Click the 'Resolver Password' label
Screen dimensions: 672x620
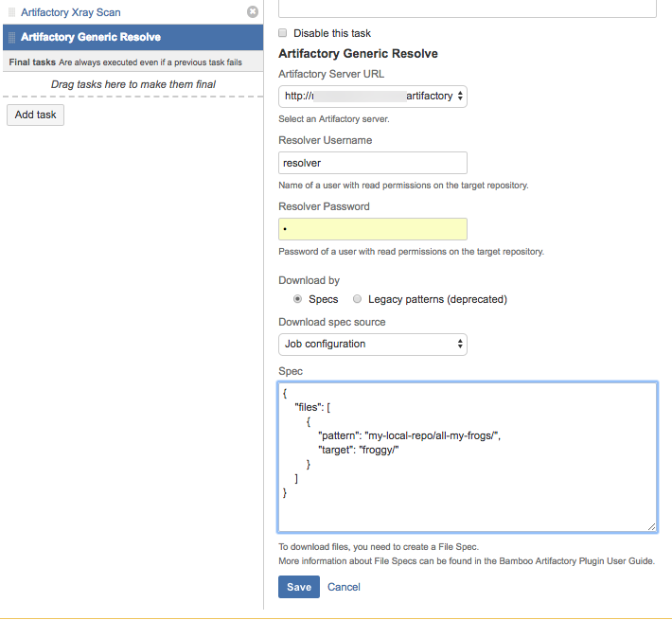[324, 206]
